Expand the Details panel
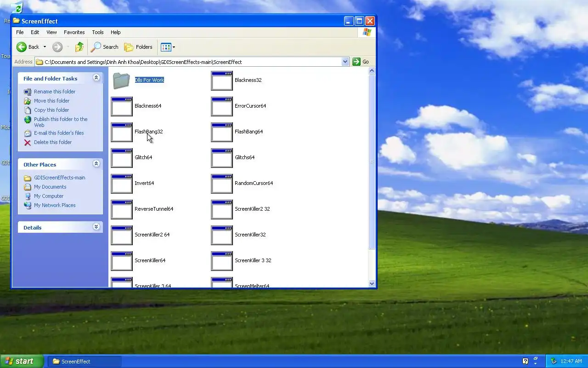Viewport: 588px width, 368px height. (96, 227)
